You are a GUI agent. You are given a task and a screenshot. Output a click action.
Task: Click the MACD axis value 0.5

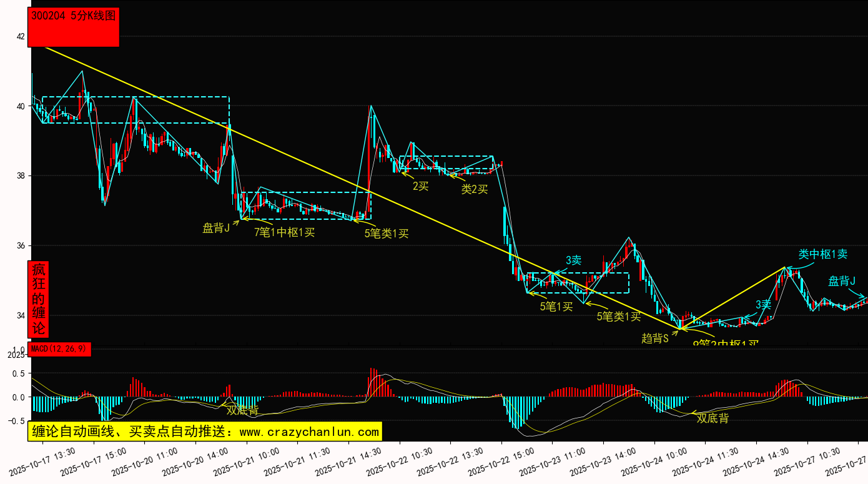[x=19, y=373]
